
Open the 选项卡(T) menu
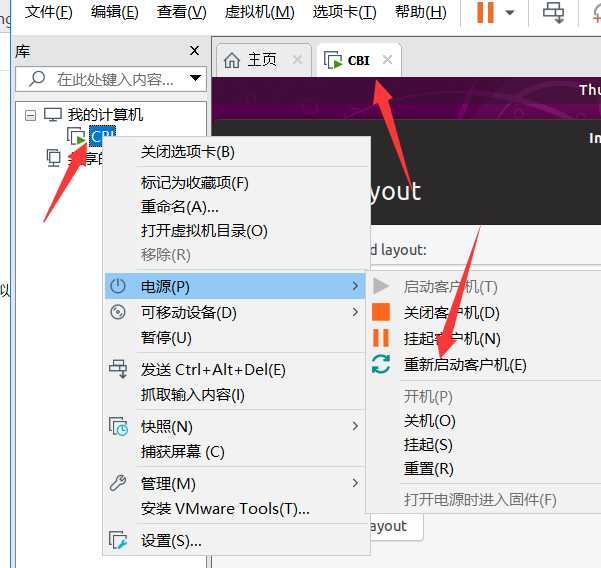pos(344,12)
